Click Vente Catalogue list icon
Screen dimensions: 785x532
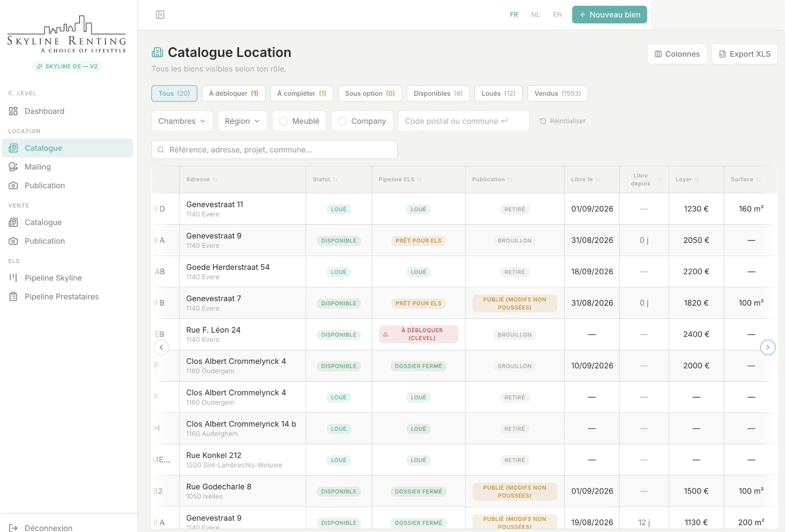coord(13,222)
